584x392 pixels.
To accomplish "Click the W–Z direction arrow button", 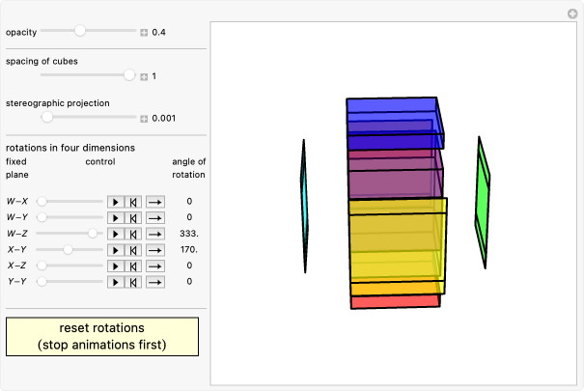I will coord(155,234).
